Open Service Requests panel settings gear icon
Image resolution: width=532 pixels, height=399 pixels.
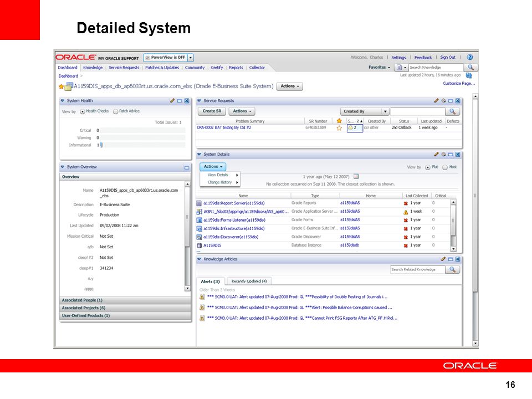click(443, 101)
